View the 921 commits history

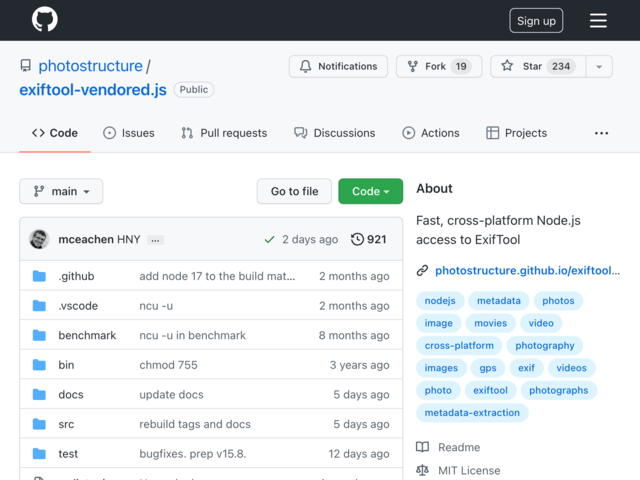(369, 239)
